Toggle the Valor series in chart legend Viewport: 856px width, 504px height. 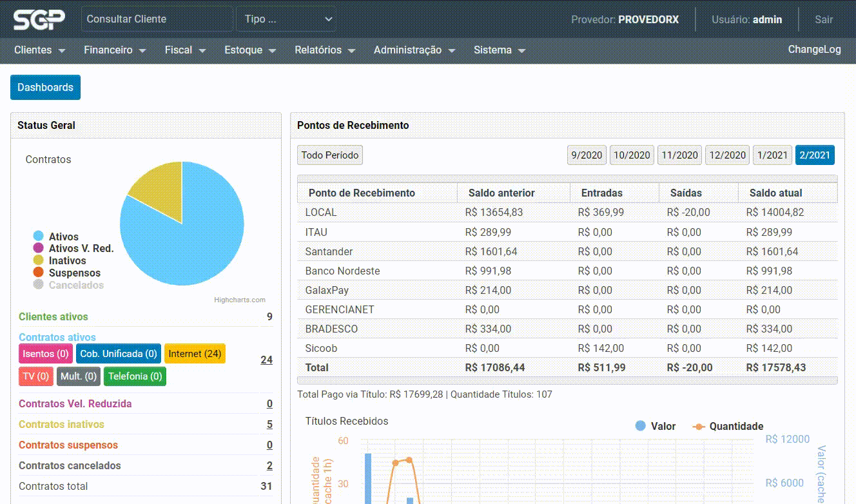656,426
